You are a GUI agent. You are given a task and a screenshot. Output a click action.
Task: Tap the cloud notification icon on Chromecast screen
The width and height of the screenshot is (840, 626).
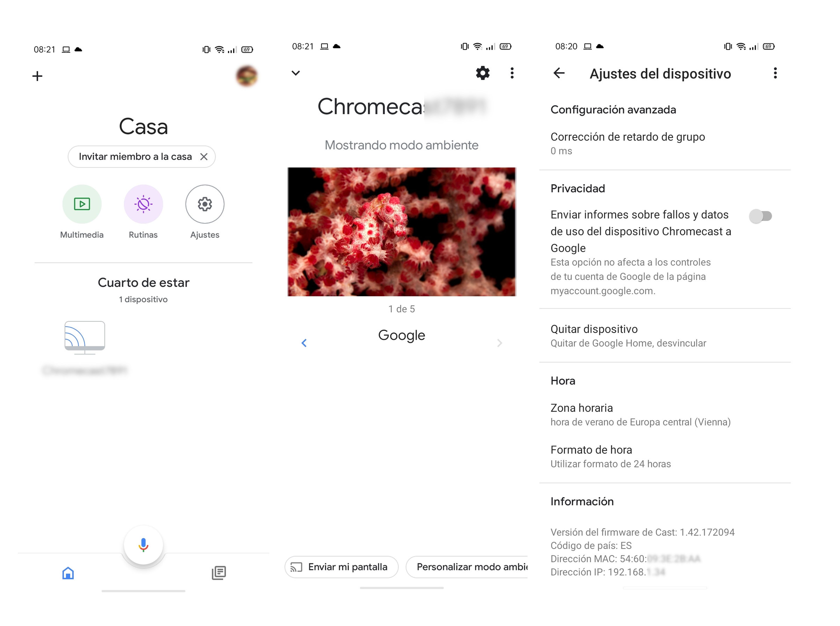tap(336, 46)
